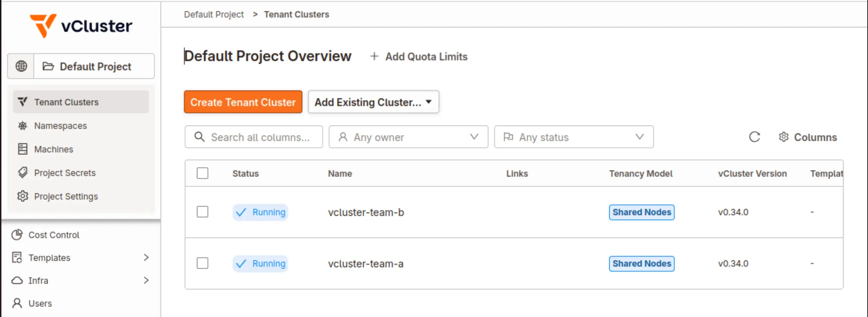The width and height of the screenshot is (868, 317).
Task: Click the Project Secrets tag icon
Action: coord(22,172)
